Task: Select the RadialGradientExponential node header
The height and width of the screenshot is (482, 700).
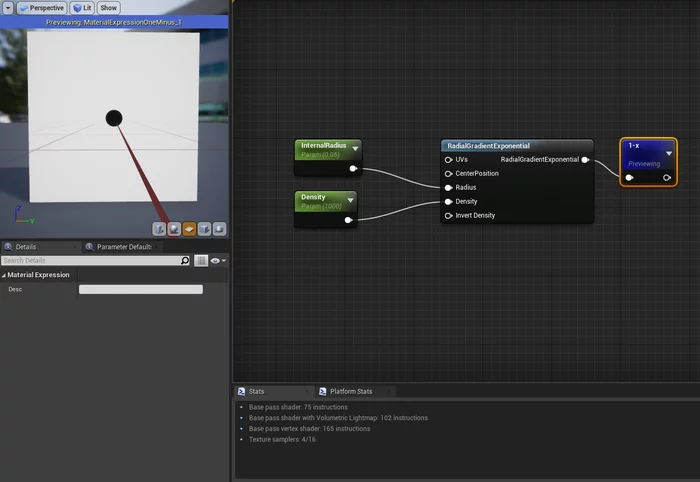Action: coord(517,146)
